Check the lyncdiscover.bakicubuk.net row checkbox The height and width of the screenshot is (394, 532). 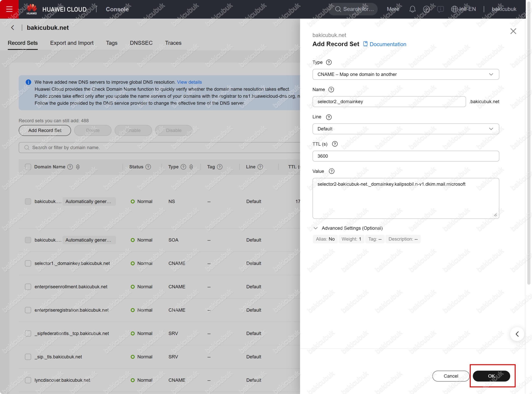[28, 380]
